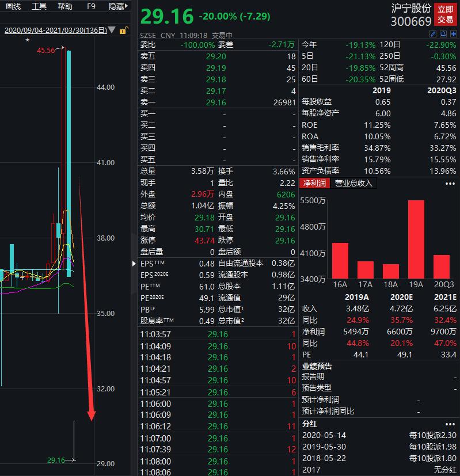Set a price alert with bell icon

[443, 34]
